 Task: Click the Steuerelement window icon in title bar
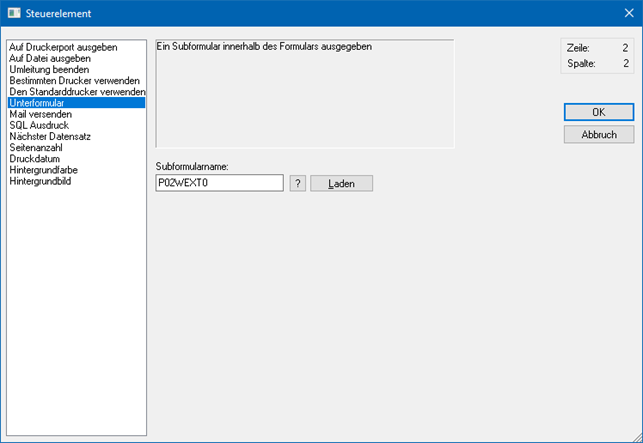[13, 13]
